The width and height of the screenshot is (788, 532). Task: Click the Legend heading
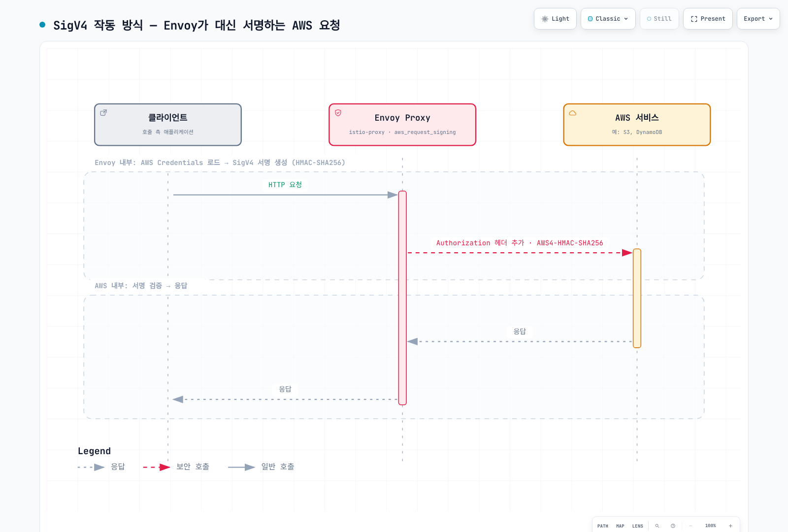94,451
